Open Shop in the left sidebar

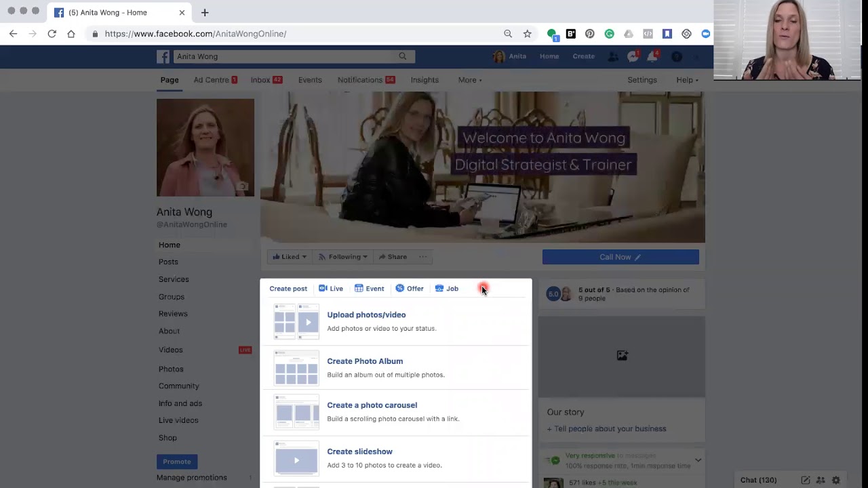pyautogui.click(x=167, y=438)
